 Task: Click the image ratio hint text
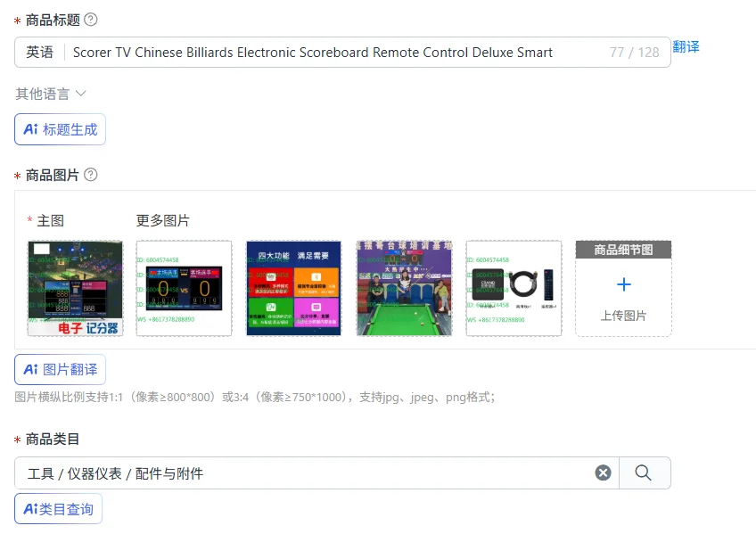click(x=255, y=397)
